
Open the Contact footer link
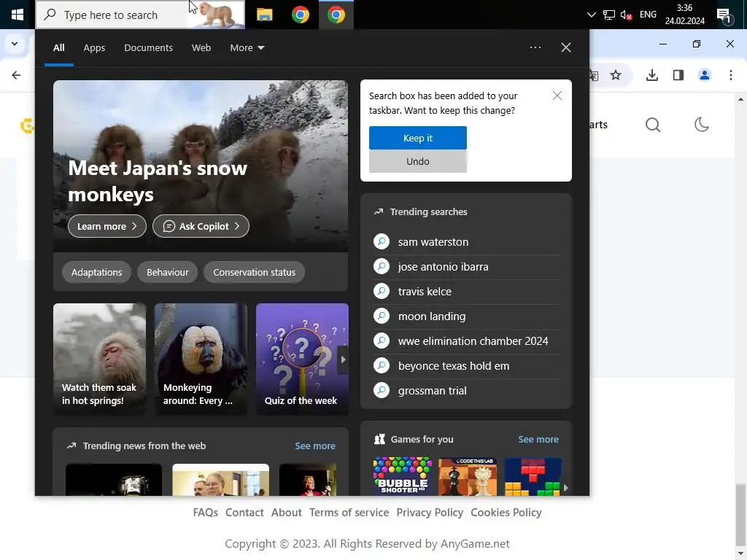(244, 513)
